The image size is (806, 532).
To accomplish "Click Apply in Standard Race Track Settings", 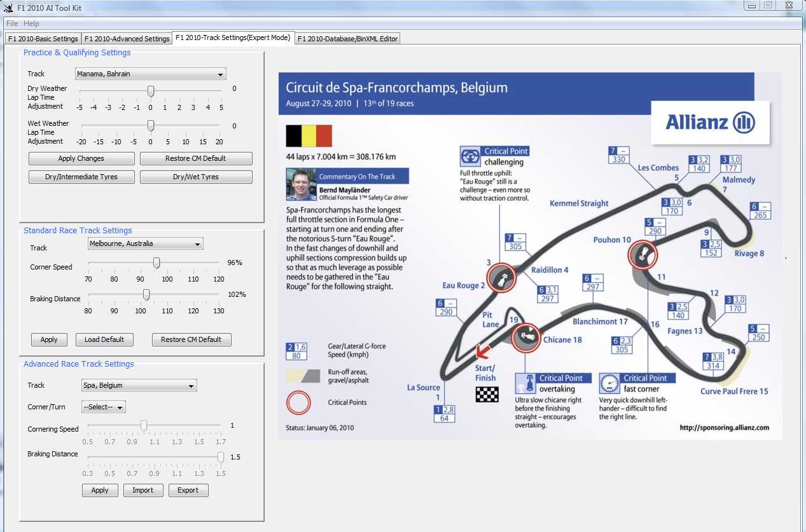I will click(x=49, y=339).
